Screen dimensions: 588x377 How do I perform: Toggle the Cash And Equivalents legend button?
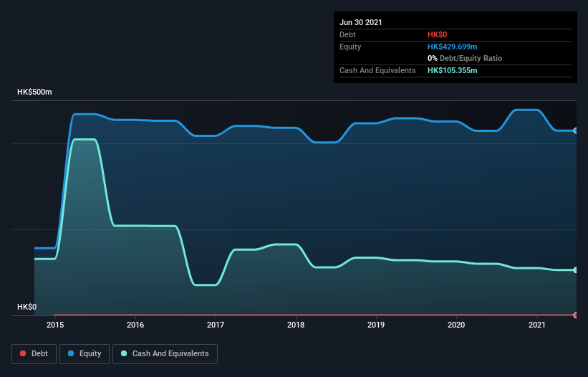click(165, 354)
